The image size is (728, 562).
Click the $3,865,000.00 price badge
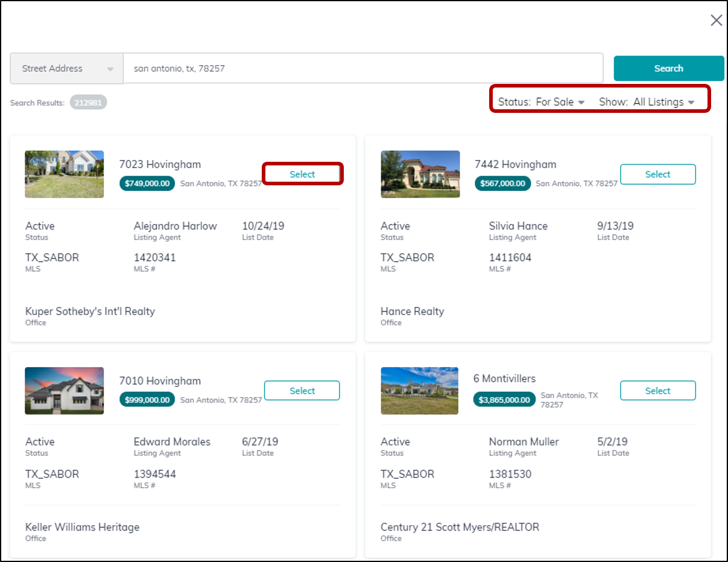(505, 400)
